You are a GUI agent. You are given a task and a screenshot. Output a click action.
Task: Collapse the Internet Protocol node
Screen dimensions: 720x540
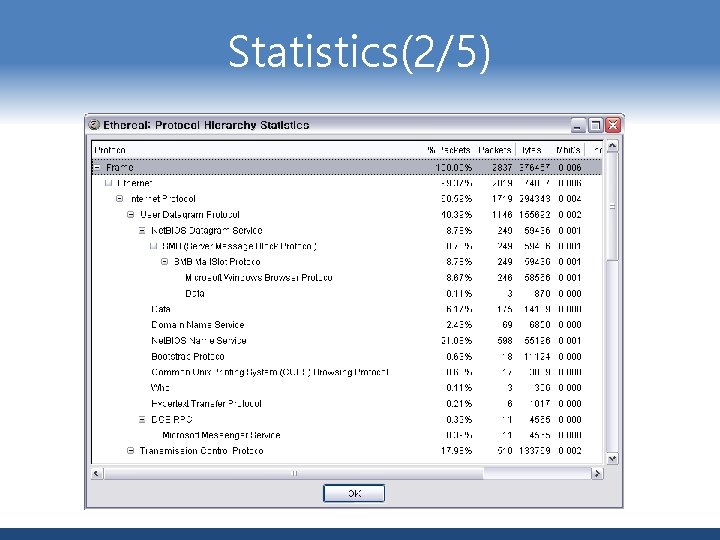(119, 199)
